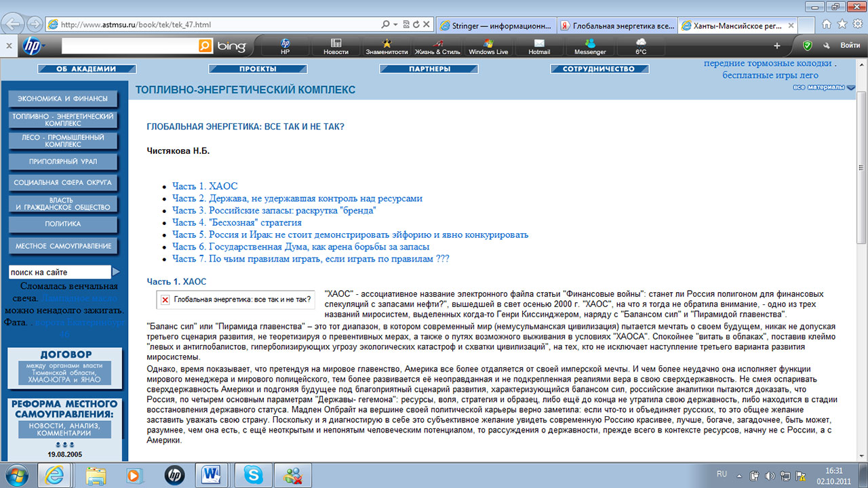Open ПОЛИТИКА sidebar button
This screenshot has width=868, height=488.
pyautogui.click(x=62, y=224)
